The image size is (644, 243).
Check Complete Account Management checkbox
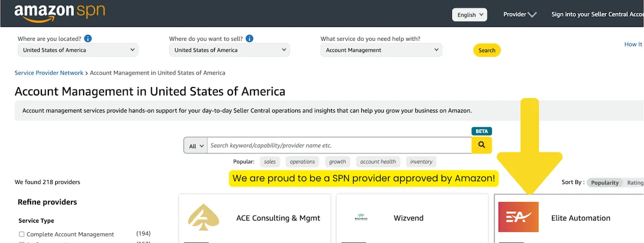(21, 234)
